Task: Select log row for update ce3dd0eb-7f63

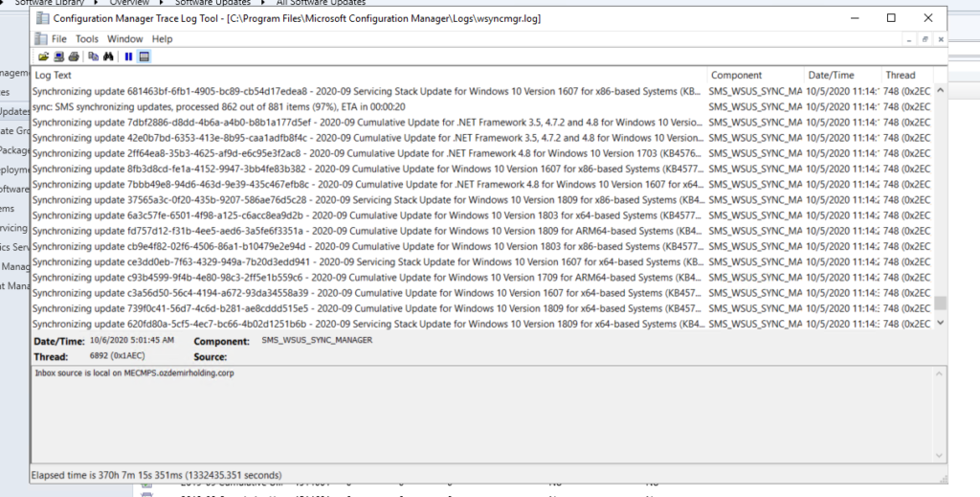Action: pyautogui.click(x=482, y=262)
